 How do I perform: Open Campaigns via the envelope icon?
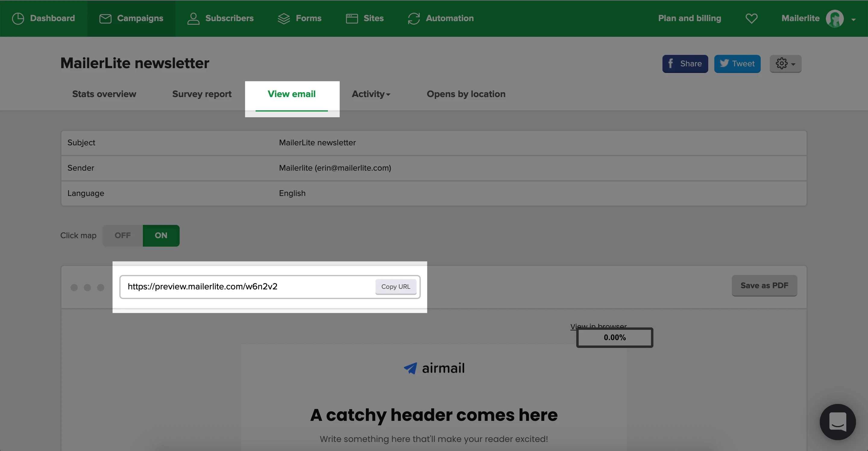105,18
